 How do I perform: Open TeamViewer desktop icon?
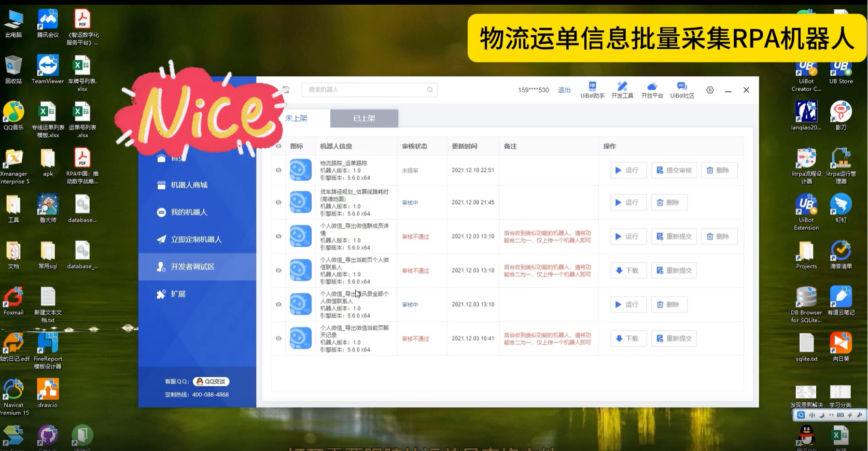coord(48,69)
